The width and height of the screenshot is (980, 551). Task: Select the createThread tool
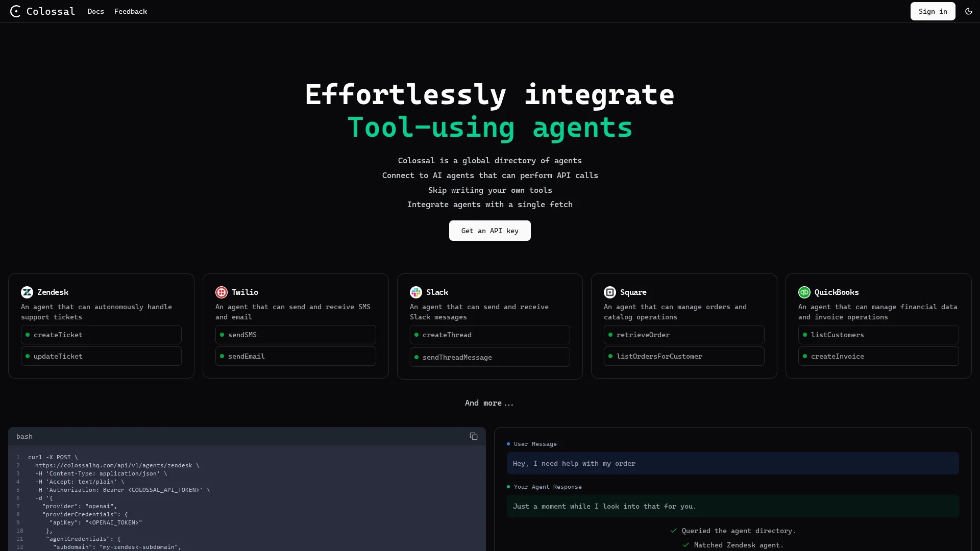pos(490,335)
